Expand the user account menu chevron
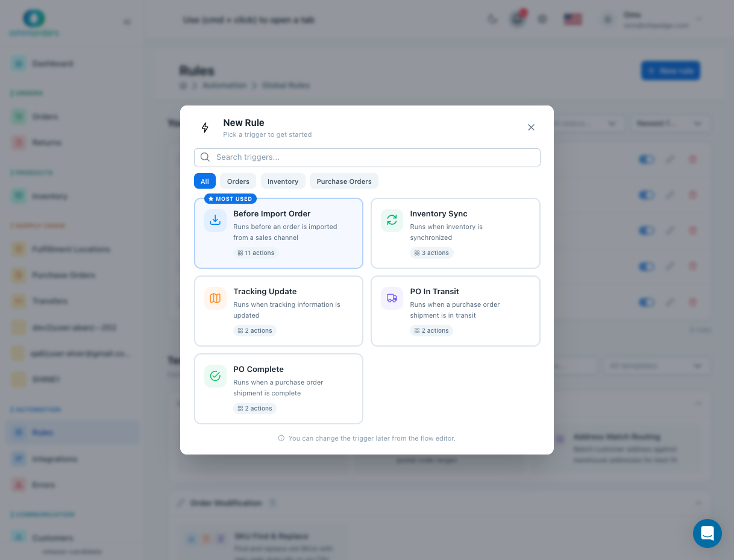734x560 pixels. 699,19
